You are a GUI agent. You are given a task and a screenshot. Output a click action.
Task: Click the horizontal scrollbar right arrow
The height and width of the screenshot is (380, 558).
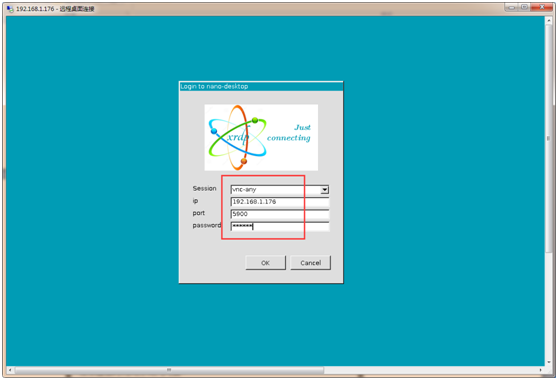click(x=541, y=370)
